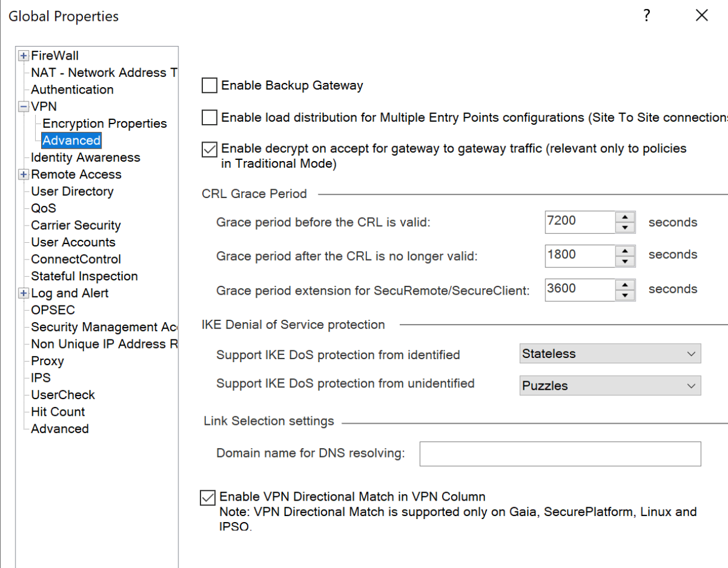The height and width of the screenshot is (568, 728).
Task: Decrease SecuRemote/SecureClient grace period extension
Action: tap(624, 295)
